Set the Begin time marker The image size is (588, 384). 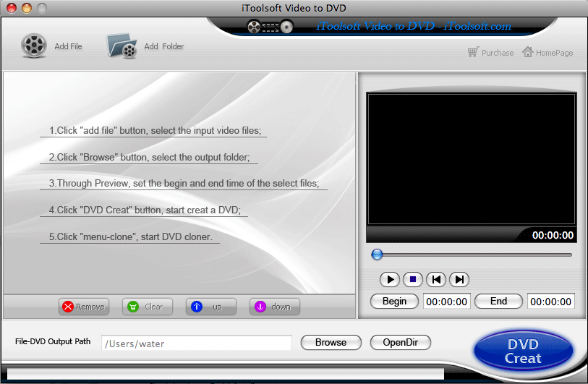click(394, 301)
